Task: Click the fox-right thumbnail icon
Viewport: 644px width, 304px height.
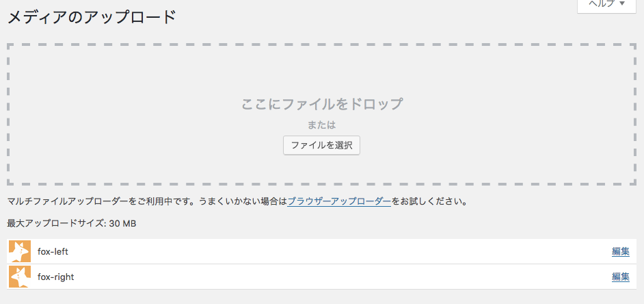Action: click(x=20, y=277)
